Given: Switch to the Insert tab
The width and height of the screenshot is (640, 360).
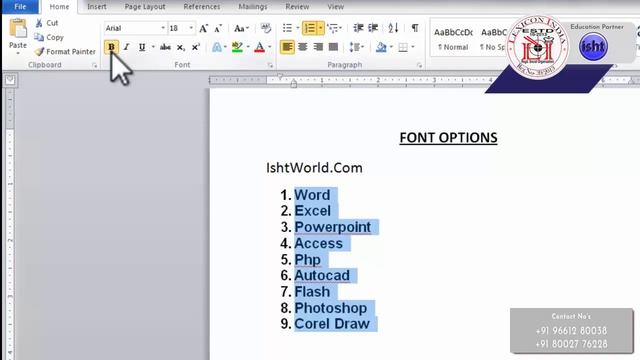Looking at the screenshot, I should (x=97, y=7).
